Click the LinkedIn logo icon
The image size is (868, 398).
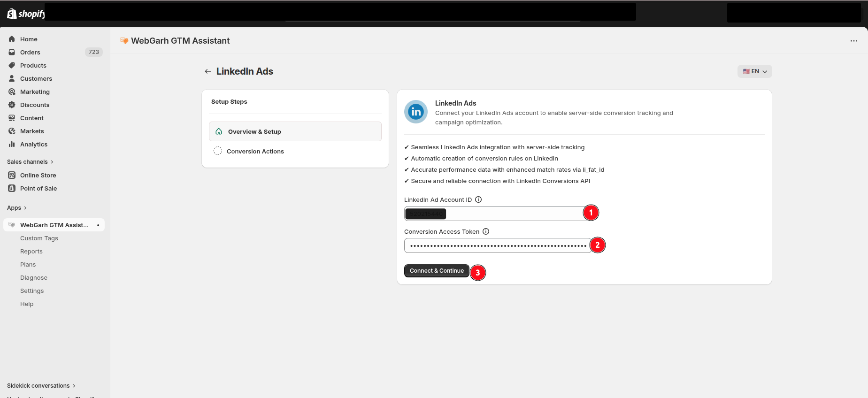point(416,112)
